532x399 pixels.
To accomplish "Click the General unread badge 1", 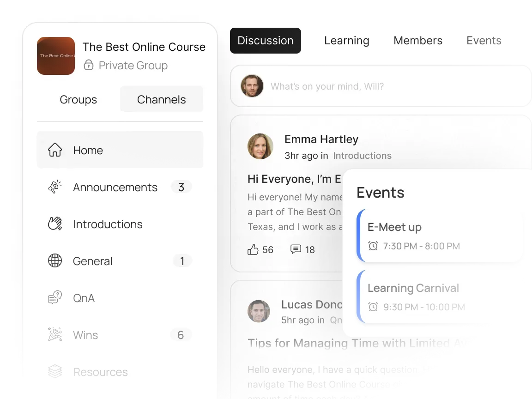I will (182, 261).
